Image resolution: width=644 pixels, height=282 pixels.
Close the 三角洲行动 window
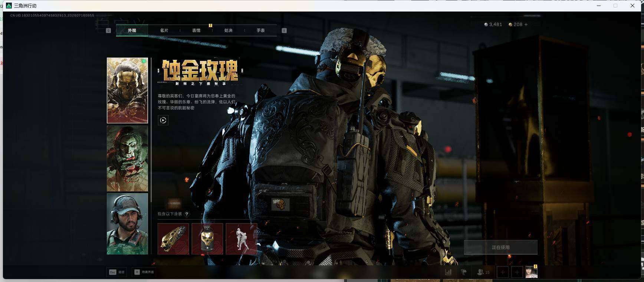coord(632,6)
